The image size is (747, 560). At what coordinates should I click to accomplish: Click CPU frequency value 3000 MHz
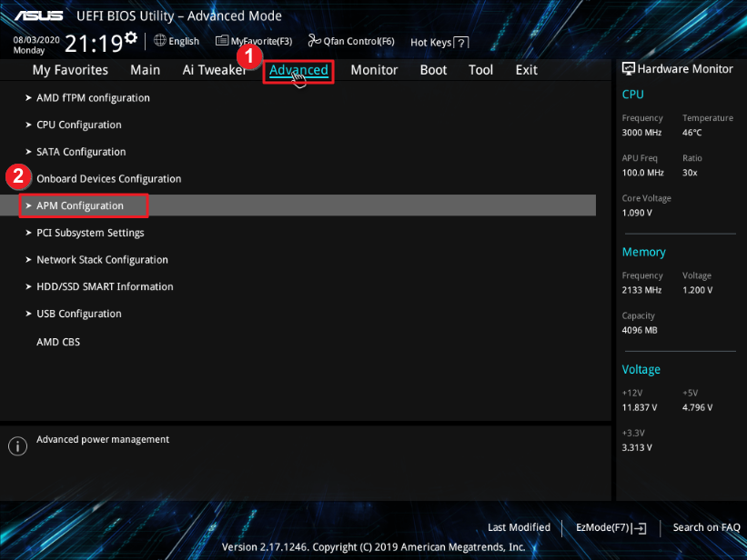pos(641,133)
